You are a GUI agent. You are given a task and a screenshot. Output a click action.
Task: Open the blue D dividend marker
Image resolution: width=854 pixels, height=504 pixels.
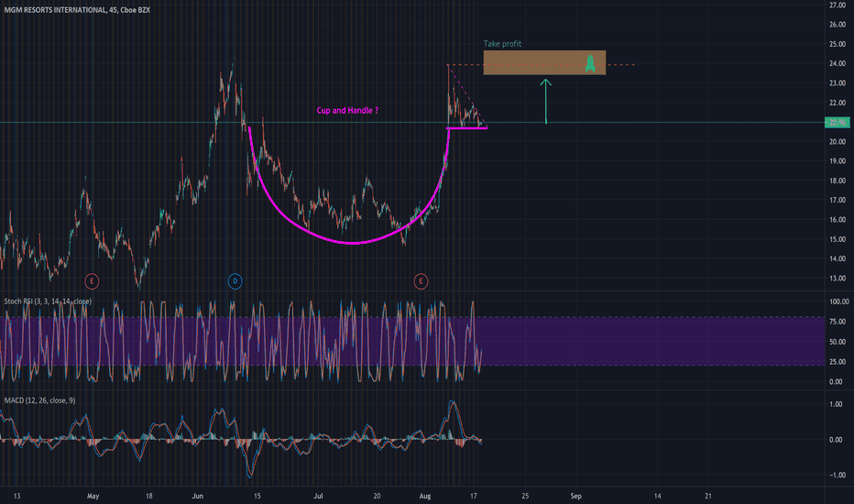[x=235, y=281]
